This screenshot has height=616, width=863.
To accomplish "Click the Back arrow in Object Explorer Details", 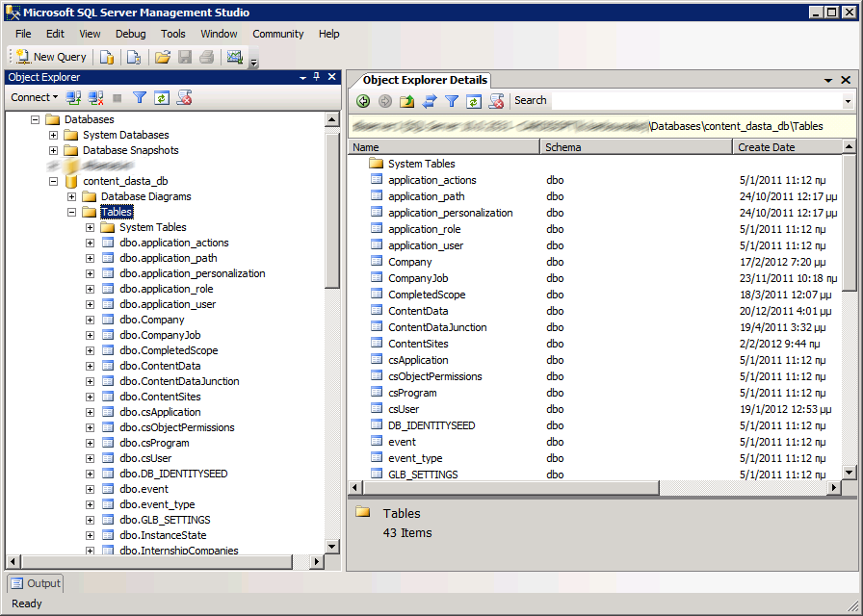I will (x=363, y=101).
